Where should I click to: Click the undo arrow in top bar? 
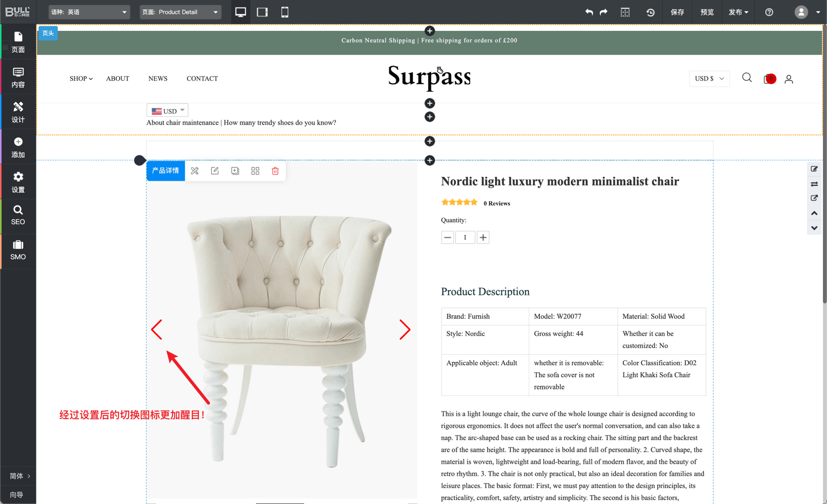coord(589,12)
